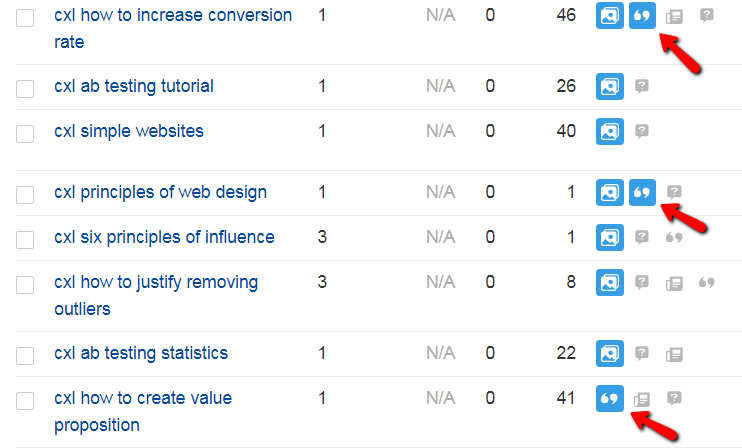
Task: Click N/A in 'create value proposition' row
Action: [x=441, y=398]
